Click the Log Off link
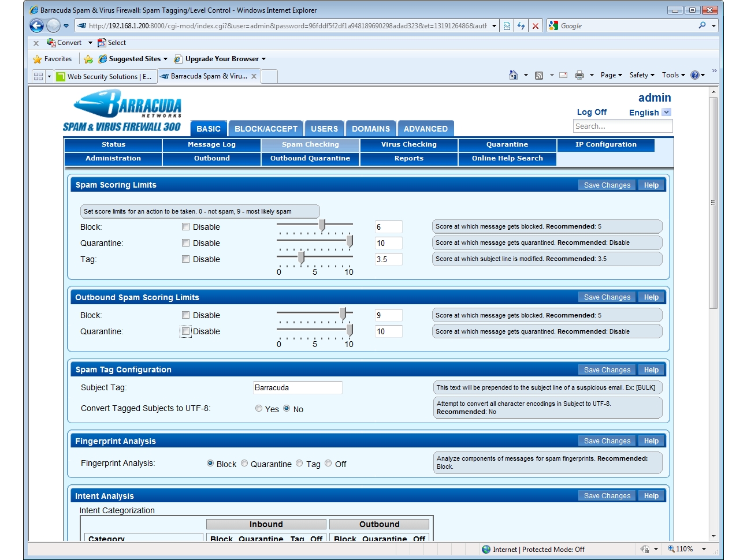The image size is (747, 560). (x=592, y=112)
